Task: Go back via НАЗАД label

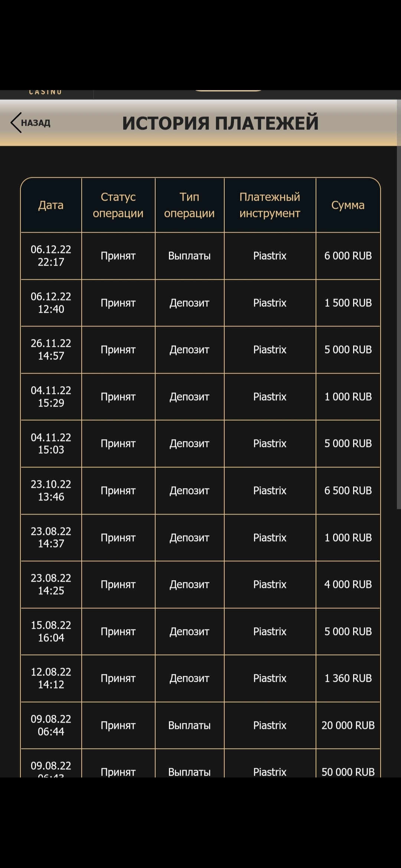Action: click(36, 123)
